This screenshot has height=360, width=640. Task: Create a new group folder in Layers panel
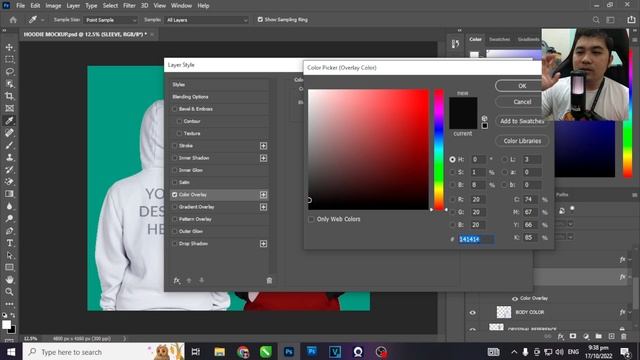(x=598, y=336)
